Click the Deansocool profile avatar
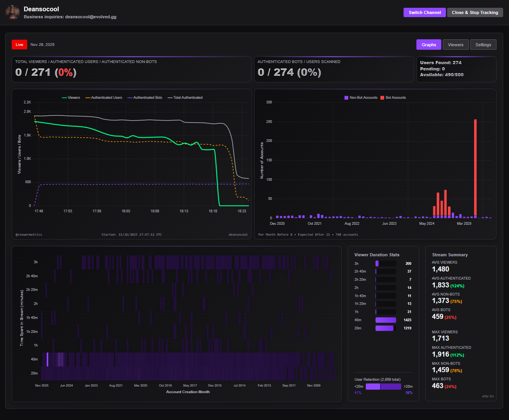509x420 pixels. click(12, 12)
